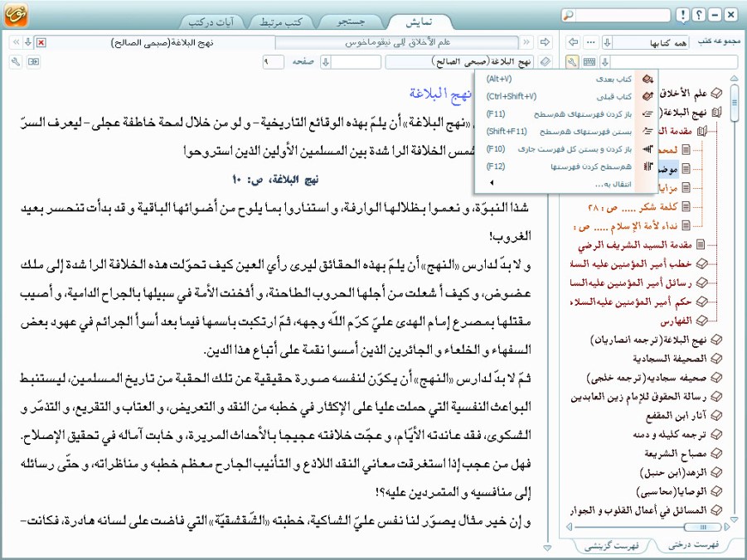Choose باز کردن و بستن کل فهرست جاری
747x560 pixels.
560,149
